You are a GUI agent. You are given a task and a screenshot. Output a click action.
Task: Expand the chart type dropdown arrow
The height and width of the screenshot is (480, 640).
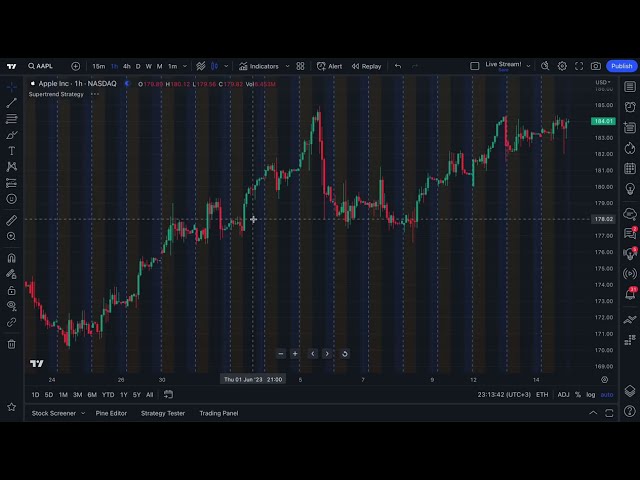click(x=226, y=66)
